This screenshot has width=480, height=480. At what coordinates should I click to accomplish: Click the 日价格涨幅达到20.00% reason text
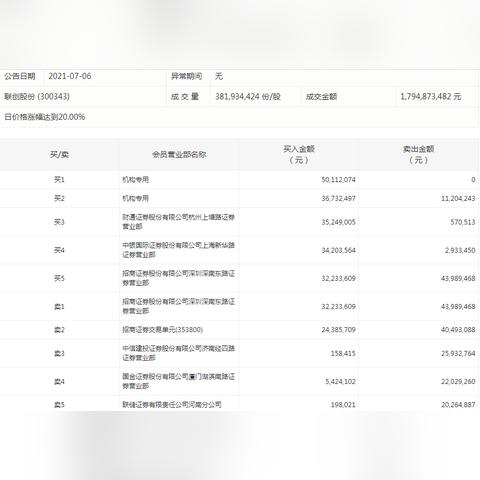pyautogui.click(x=45, y=117)
